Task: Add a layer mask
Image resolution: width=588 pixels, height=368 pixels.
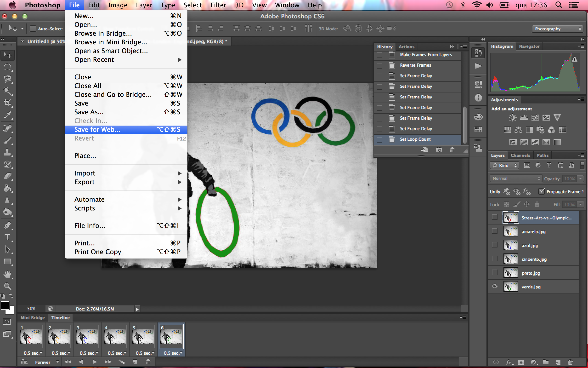Action: click(521, 362)
